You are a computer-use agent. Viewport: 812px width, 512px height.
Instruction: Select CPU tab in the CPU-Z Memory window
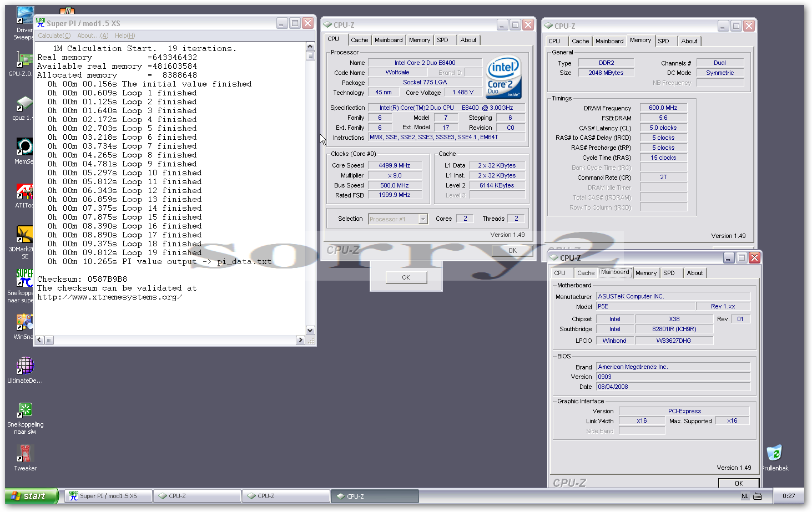click(x=554, y=41)
